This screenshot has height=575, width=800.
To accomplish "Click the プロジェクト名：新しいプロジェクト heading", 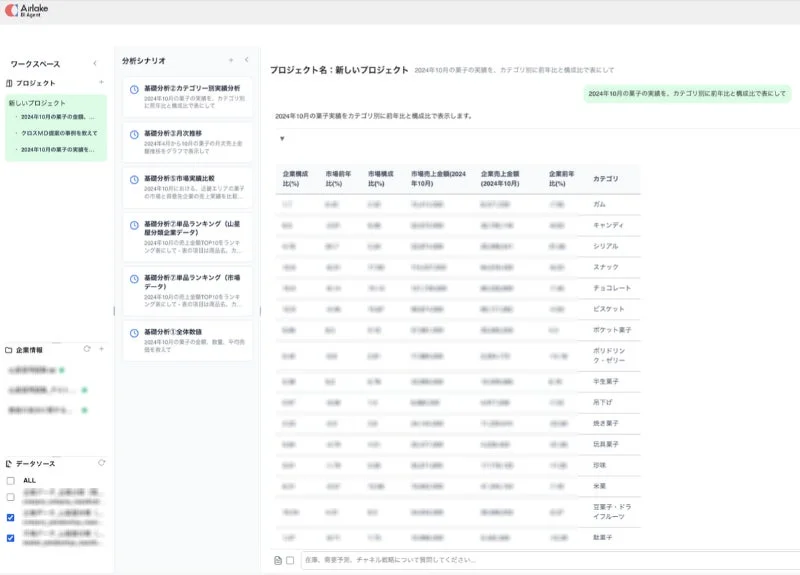I will (339, 70).
